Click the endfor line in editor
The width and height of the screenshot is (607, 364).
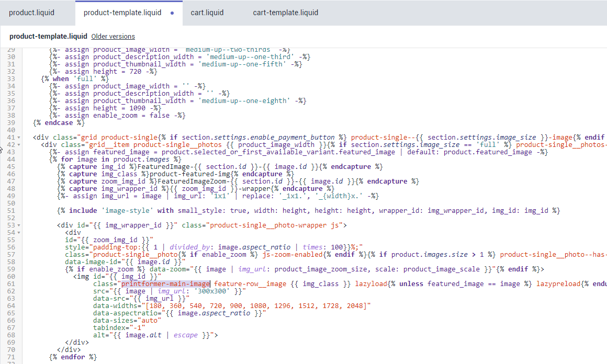point(73,357)
